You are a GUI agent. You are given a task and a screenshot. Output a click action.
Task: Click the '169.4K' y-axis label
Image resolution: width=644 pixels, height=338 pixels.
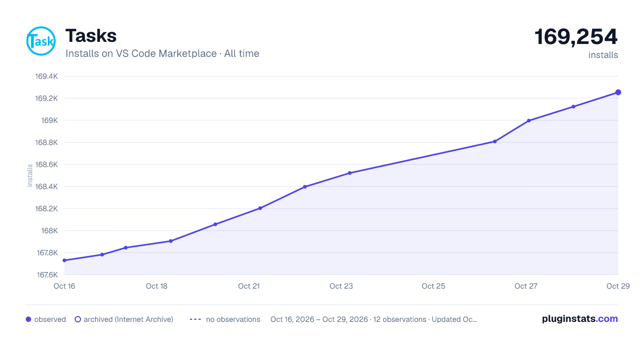click(x=46, y=76)
